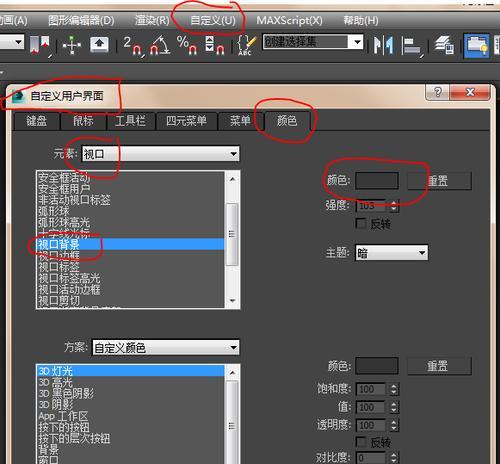Image resolution: width=500 pixels, height=464 pixels.
Task: Toggle the Spinner Snap icon
Action: pos(214,45)
